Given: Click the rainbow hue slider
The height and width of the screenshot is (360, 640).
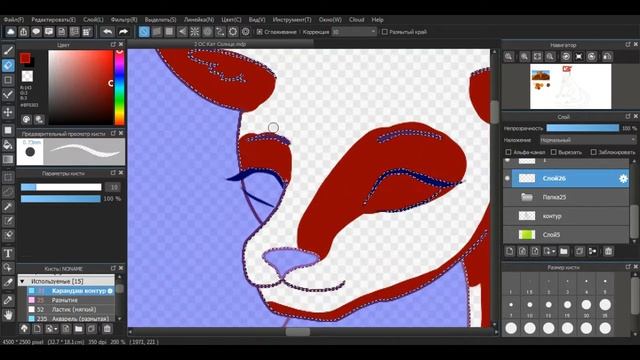Looking at the screenshot, I should (x=120, y=87).
